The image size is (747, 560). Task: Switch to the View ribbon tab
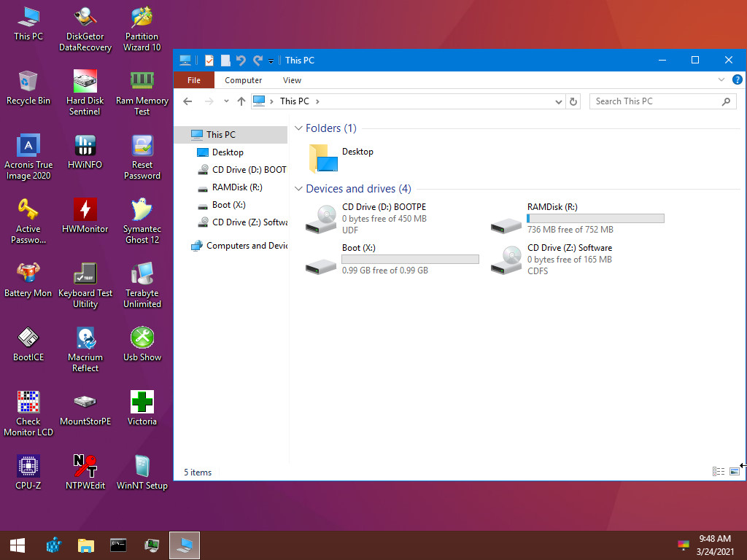292,80
